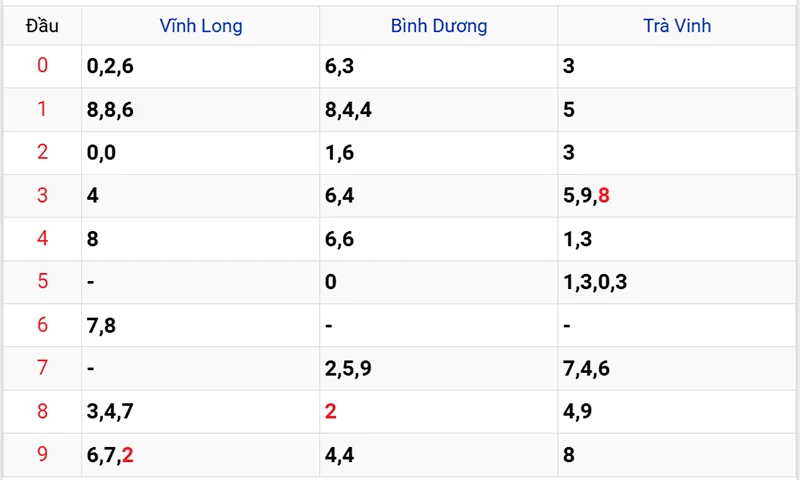
Task: Select Vĩnh Long cell showing 7,8
Action: pos(102,325)
